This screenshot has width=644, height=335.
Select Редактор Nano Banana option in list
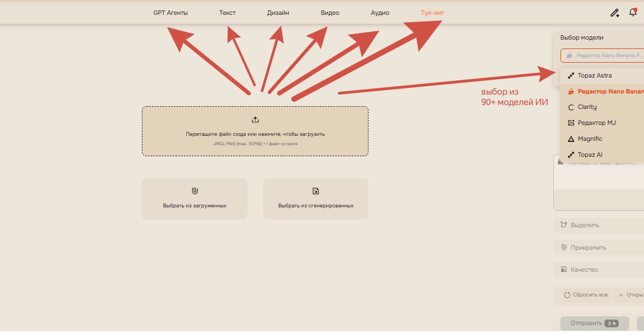[x=602, y=91]
